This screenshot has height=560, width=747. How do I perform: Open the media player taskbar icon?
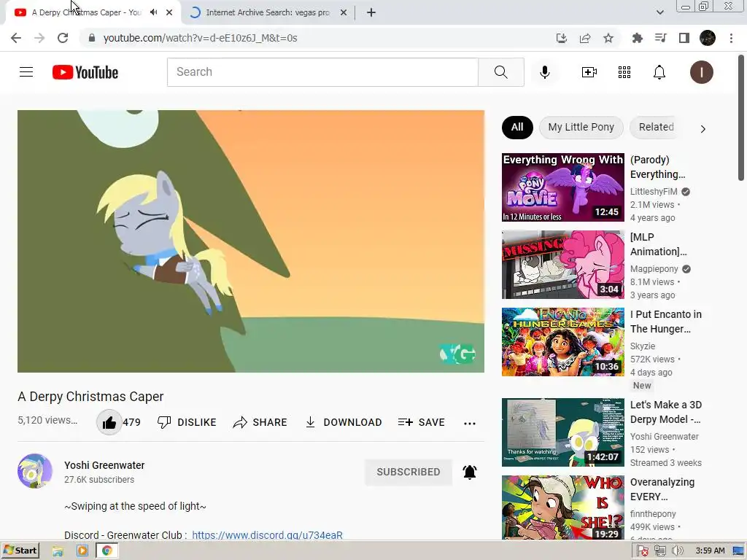82,551
